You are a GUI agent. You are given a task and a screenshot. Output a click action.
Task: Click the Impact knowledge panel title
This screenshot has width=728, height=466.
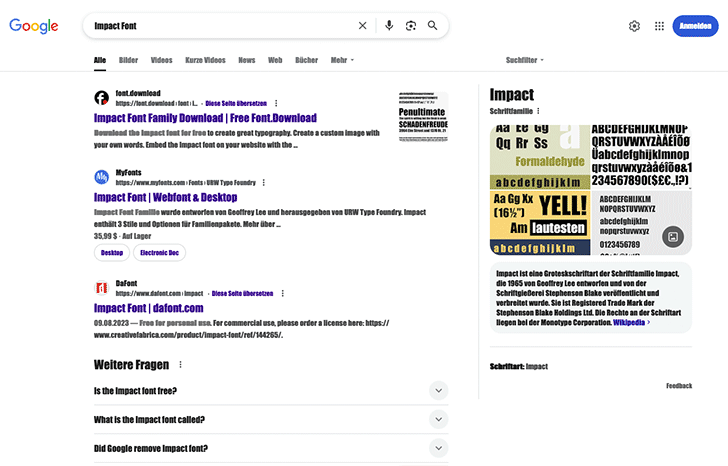point(512,95)
